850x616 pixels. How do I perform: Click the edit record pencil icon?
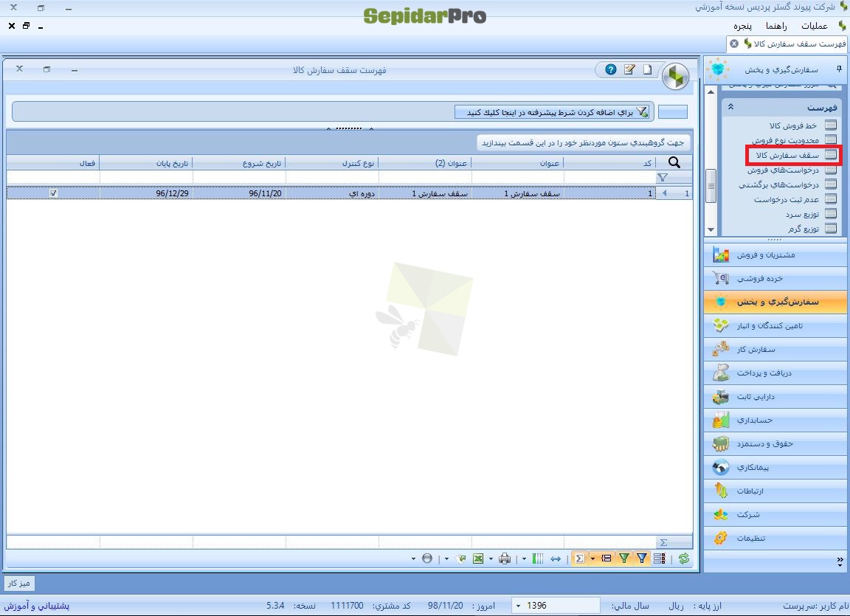629,70
